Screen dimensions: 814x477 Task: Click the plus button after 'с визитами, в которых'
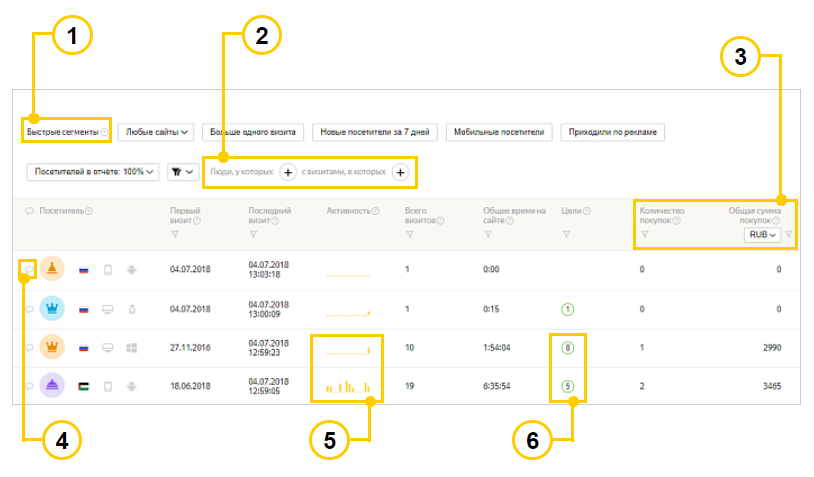[x=400, y=172]
